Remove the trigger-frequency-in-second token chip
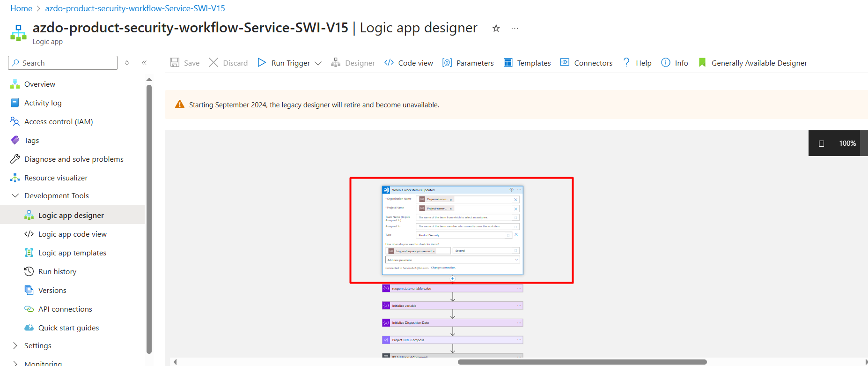This screenshot has width=868, height=366. (x=434, y=251)
